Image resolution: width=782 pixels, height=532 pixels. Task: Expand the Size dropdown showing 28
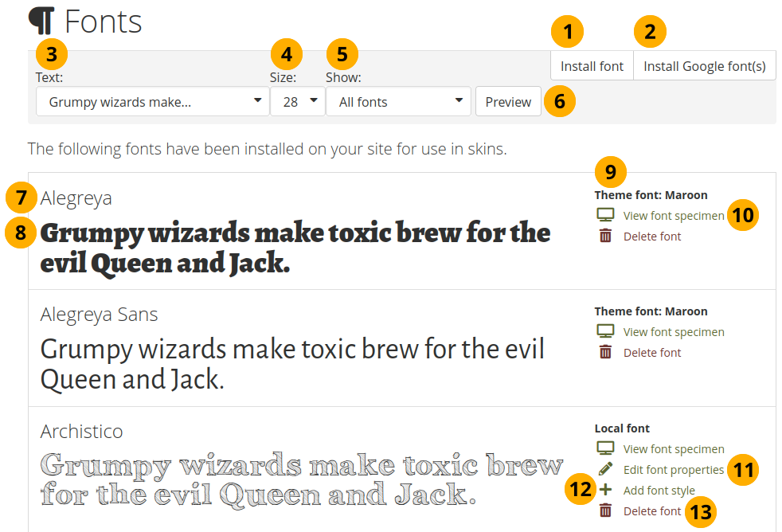coord(297,102)
